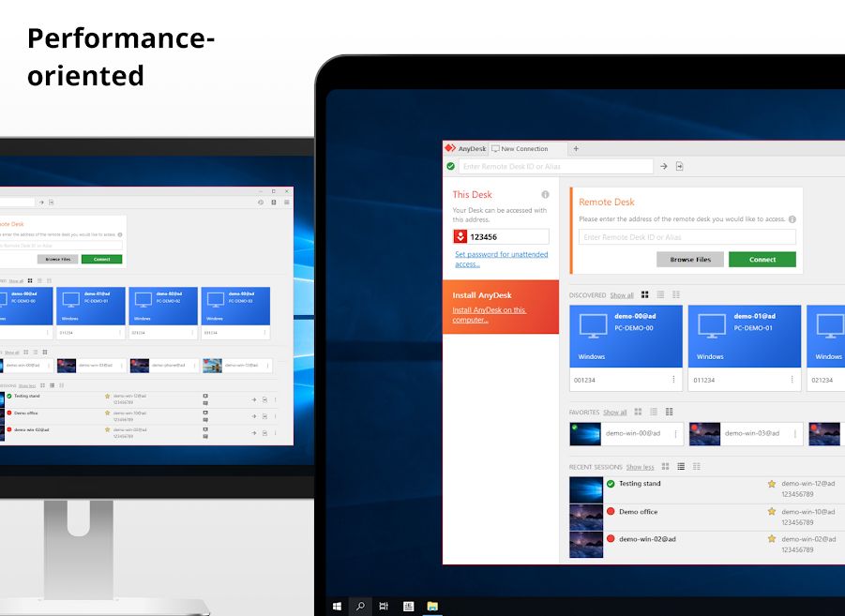This screenshot has width=845, height=616.
Task: Click the This Desk info icon
Action: (545, 195)
